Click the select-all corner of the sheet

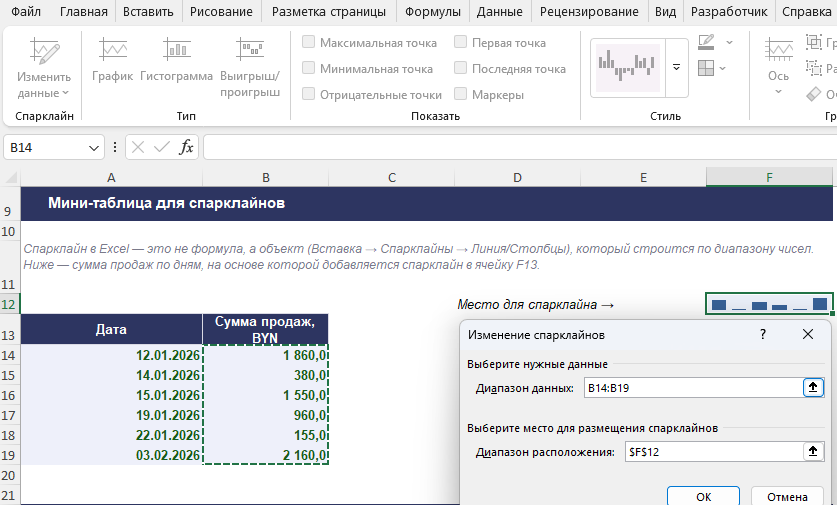pyautogui.click(x=10, y=178)
